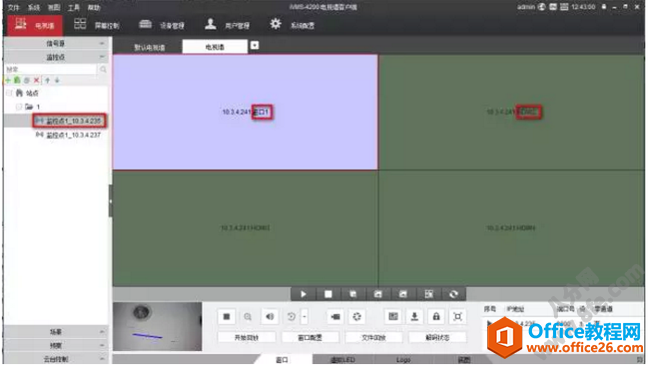Click the stop button on video wall toolbar
The image size is (650, 365).
click(328, 294)
